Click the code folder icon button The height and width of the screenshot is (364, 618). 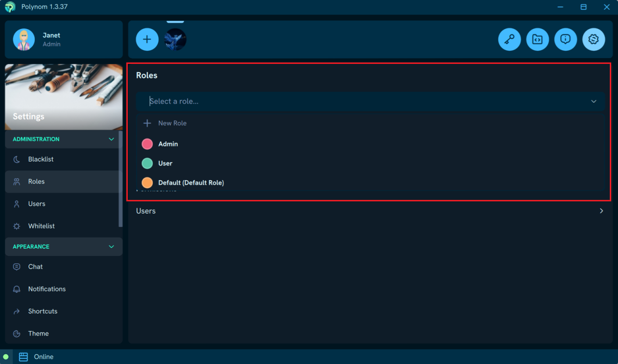pyautogui.click(x=537, y=39)
